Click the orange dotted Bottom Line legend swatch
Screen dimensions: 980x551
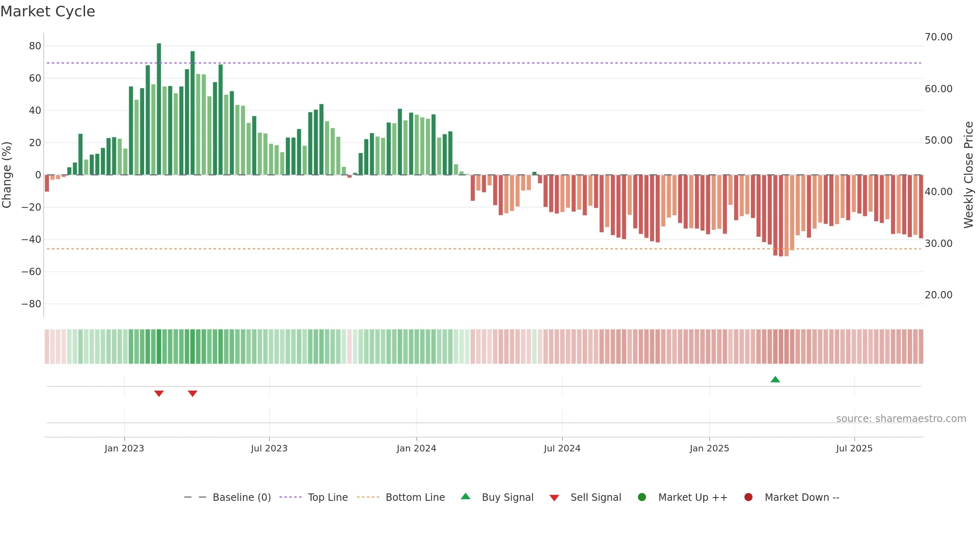point(368,497)
